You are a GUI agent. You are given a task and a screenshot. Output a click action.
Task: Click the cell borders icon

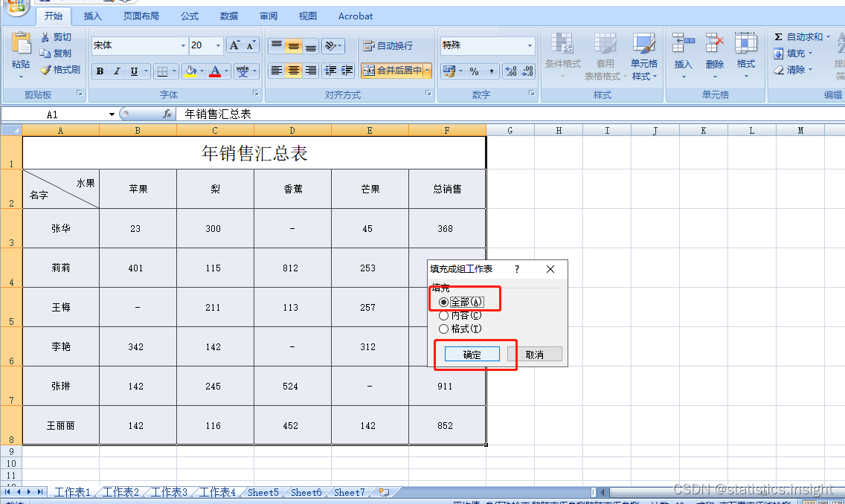[x=161, y=71]
